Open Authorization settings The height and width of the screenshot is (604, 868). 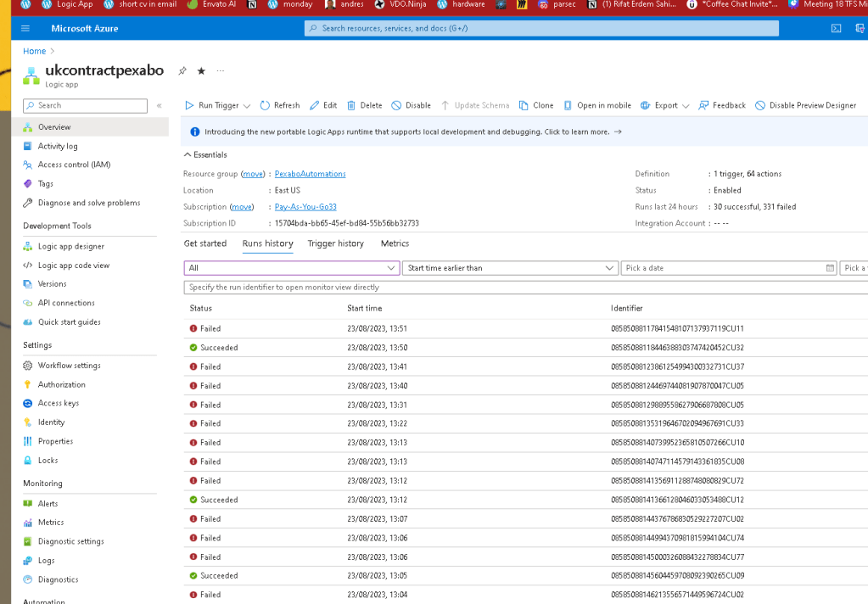point(61,384)
